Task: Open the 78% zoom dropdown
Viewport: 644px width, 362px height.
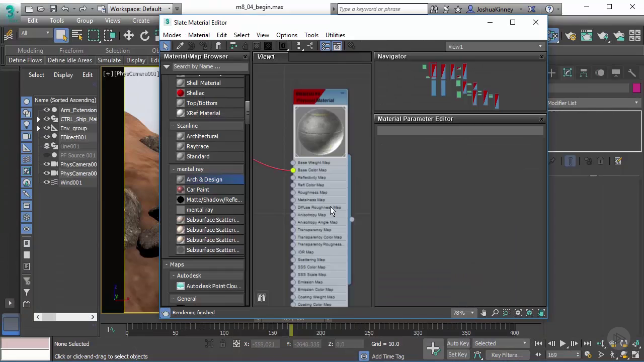Action: (464, 313)
